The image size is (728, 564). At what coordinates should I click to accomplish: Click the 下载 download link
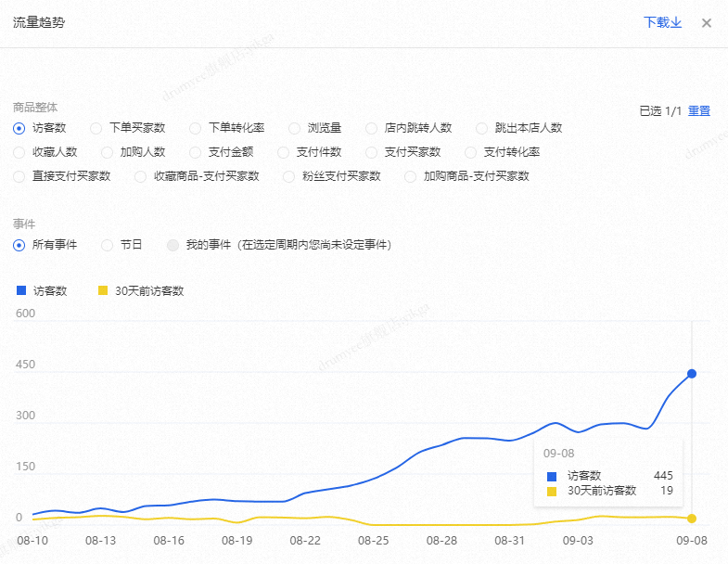[662, 22]
